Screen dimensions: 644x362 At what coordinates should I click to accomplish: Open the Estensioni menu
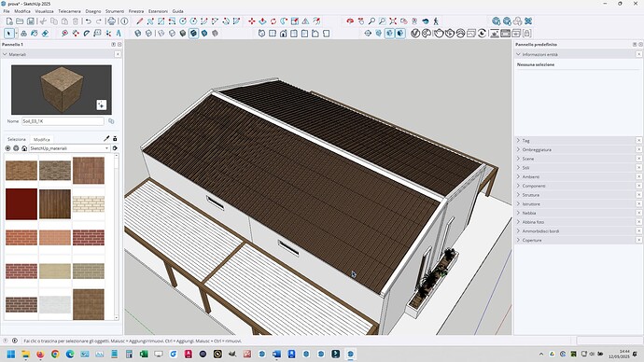click(x=158, y=11)
